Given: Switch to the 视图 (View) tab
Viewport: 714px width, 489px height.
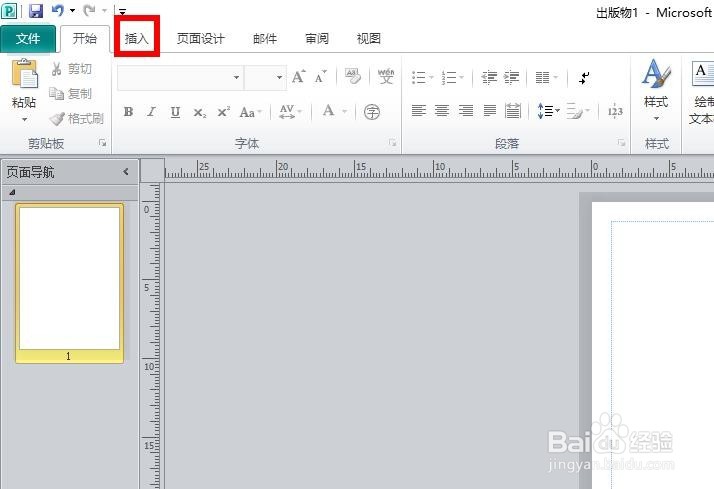Looking at the screenshot, I should (x=368, y=39).
